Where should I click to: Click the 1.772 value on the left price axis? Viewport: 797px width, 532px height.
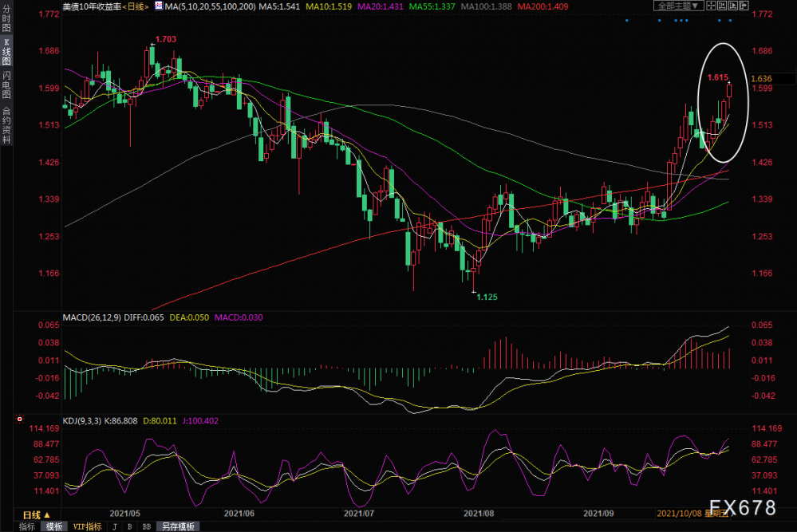coord(49,14)
